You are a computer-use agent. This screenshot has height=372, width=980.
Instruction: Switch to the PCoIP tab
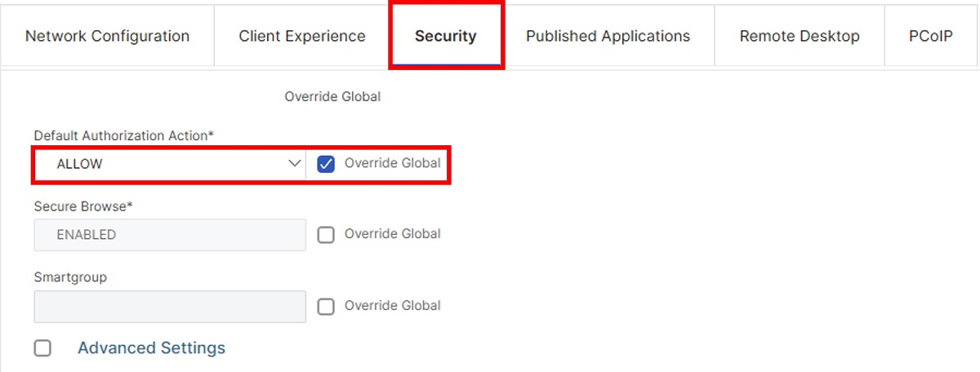coord(931,36)
